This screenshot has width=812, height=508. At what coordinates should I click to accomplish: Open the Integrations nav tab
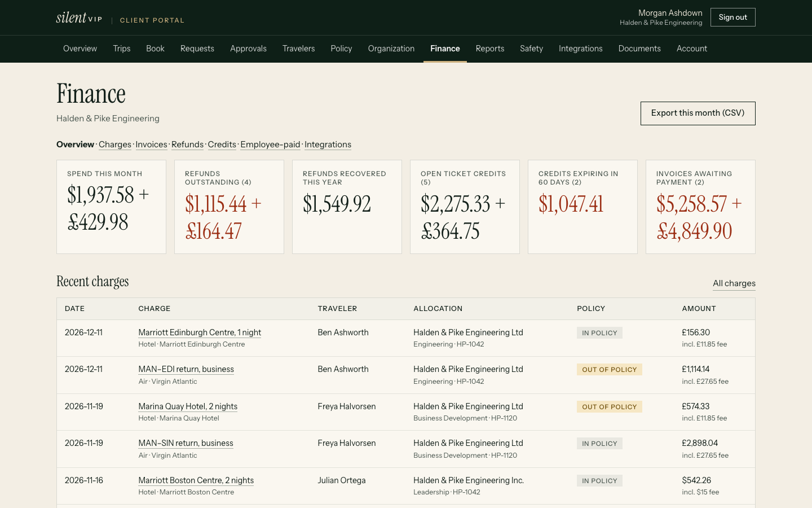581,49
